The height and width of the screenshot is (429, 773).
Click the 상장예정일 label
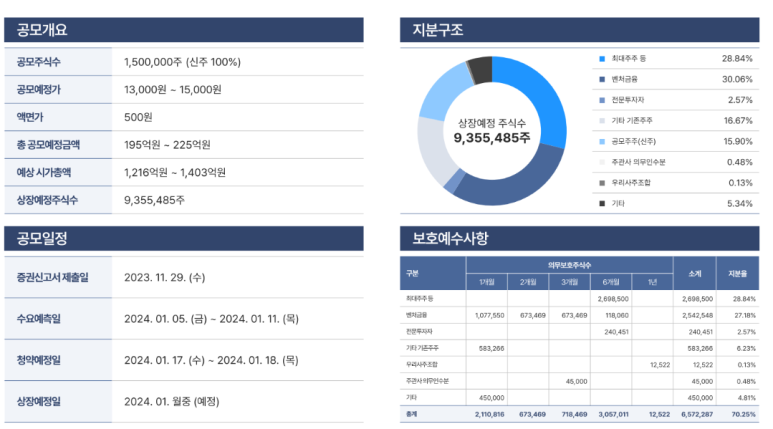click(x=38, y=402)
